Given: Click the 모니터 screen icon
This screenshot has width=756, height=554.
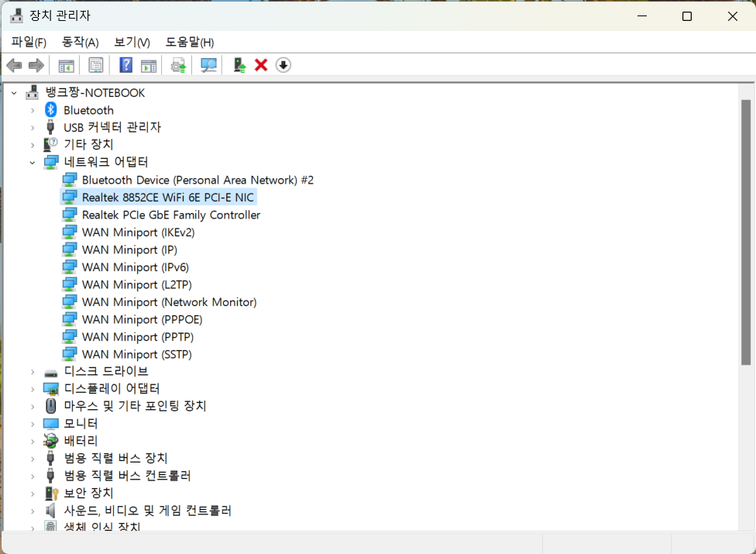Looking at the screenshot, I should tap(50, 423).
